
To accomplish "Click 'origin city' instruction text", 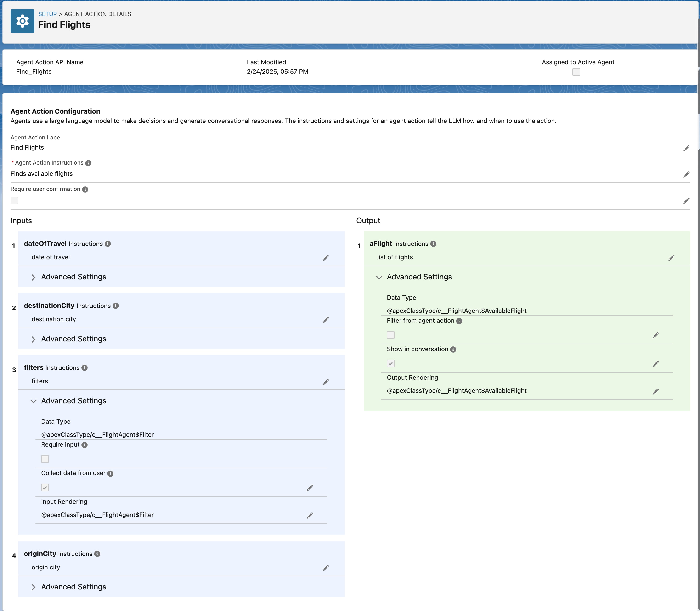I will click(x=46, y=567).
